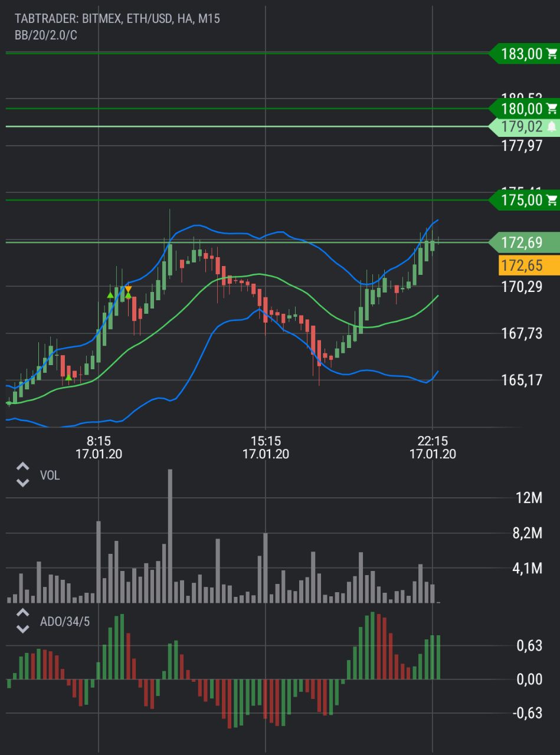Expand the ADO/34/5 panel with up chevron
Image resolution: width=560 pixels, height=755 pixels.
pyautogui.click(x=22, y=612)
